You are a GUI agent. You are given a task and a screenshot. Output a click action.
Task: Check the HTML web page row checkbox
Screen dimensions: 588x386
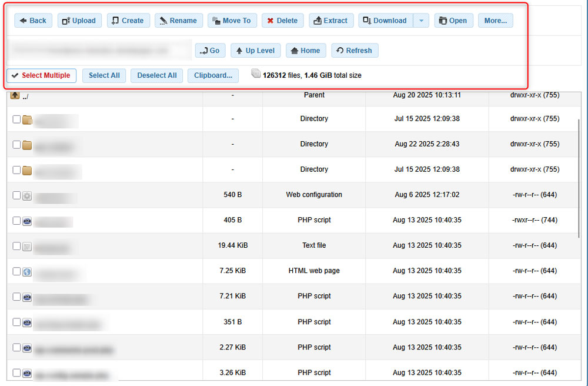click(x=16, y=271)
